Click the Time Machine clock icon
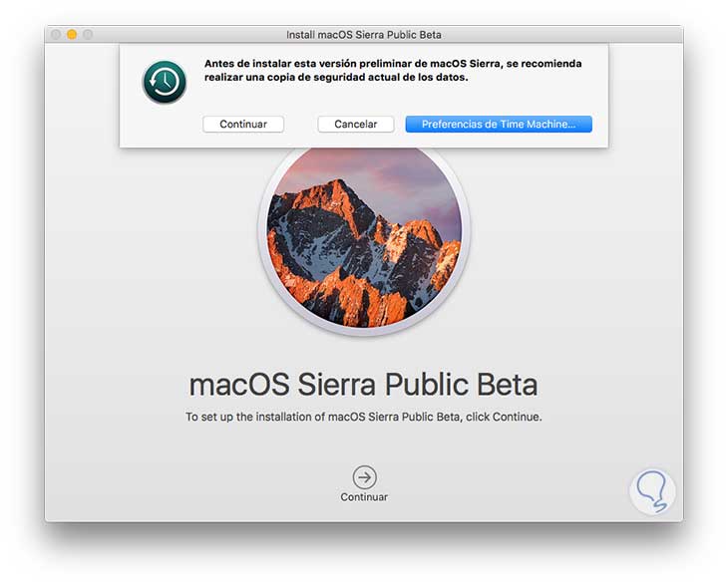 [x=165, y=82]
